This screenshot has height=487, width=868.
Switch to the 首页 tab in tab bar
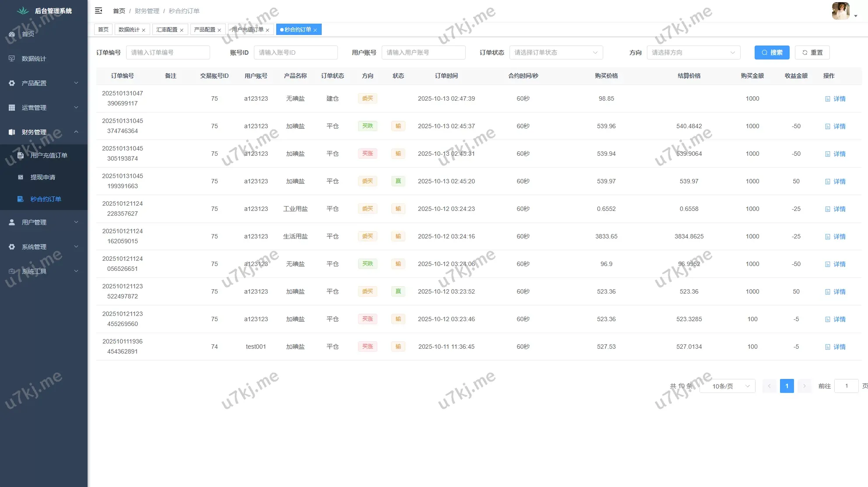pyautogui.click(x=103, y=30)
